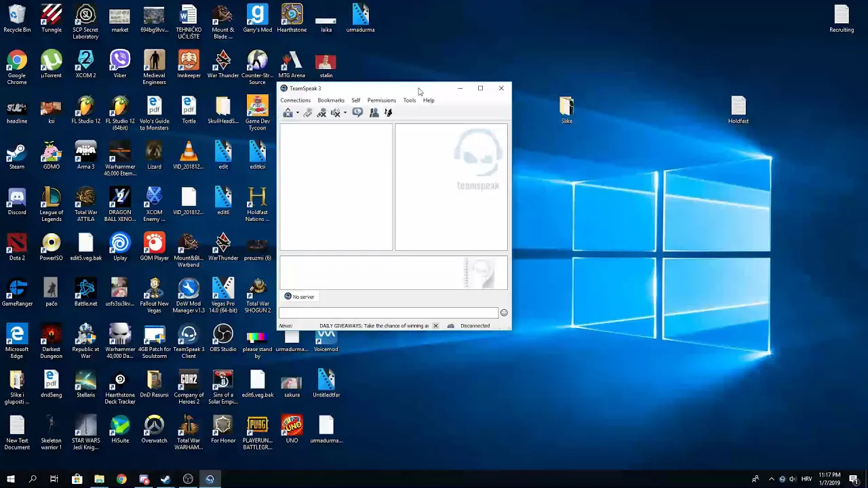
Task: Click the last TeamSpeak toolbar icon beside contacts
Action: [388, 113]
